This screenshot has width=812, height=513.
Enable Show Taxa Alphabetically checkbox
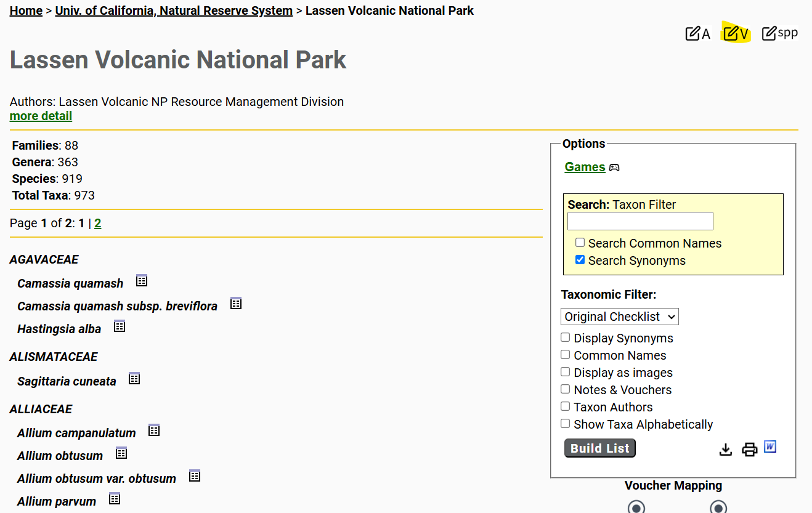(x=565, y=424)
